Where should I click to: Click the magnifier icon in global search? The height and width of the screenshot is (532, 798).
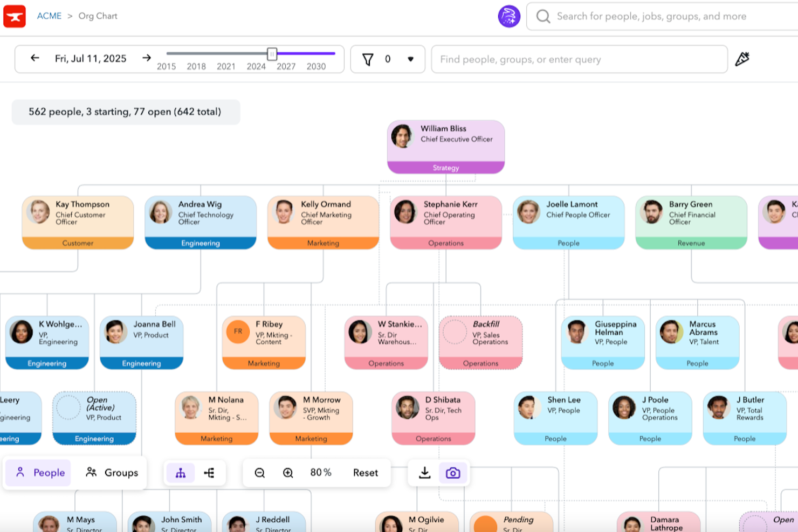(x=543, y=16)
